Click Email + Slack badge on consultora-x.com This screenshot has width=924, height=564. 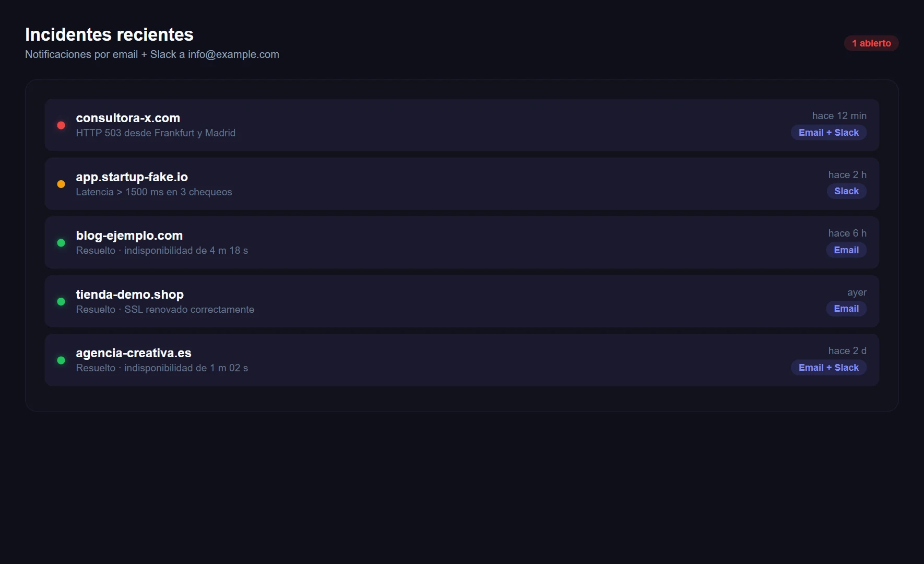coord(828,133)
